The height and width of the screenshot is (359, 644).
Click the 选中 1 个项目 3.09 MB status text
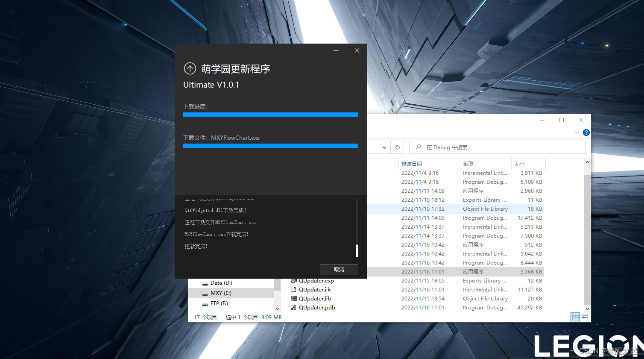254,318
